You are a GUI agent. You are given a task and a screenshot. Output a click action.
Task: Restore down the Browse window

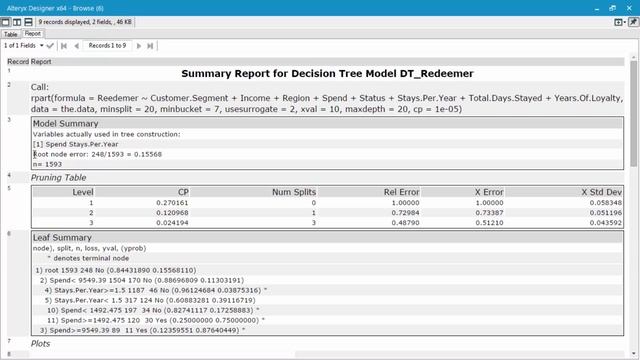(x=613, y=8)
